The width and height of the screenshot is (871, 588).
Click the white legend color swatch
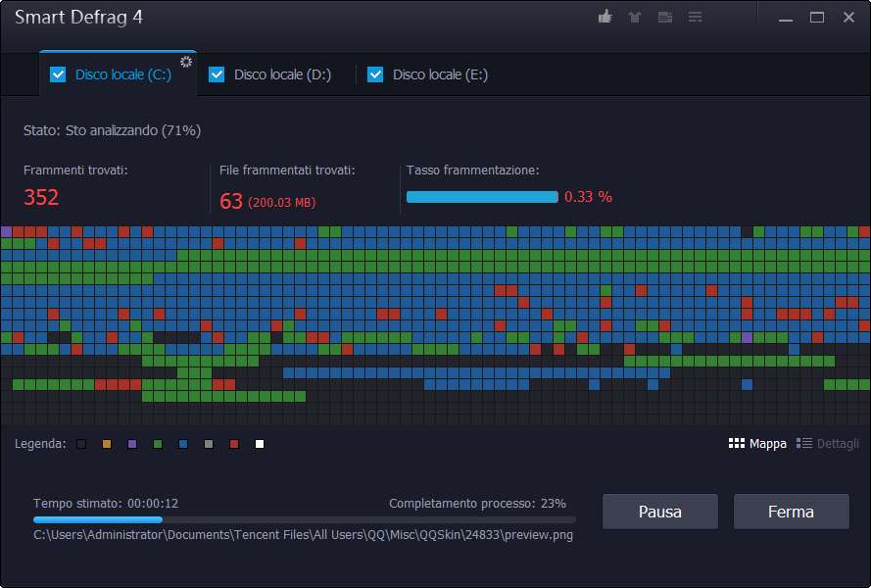(260, 445)
